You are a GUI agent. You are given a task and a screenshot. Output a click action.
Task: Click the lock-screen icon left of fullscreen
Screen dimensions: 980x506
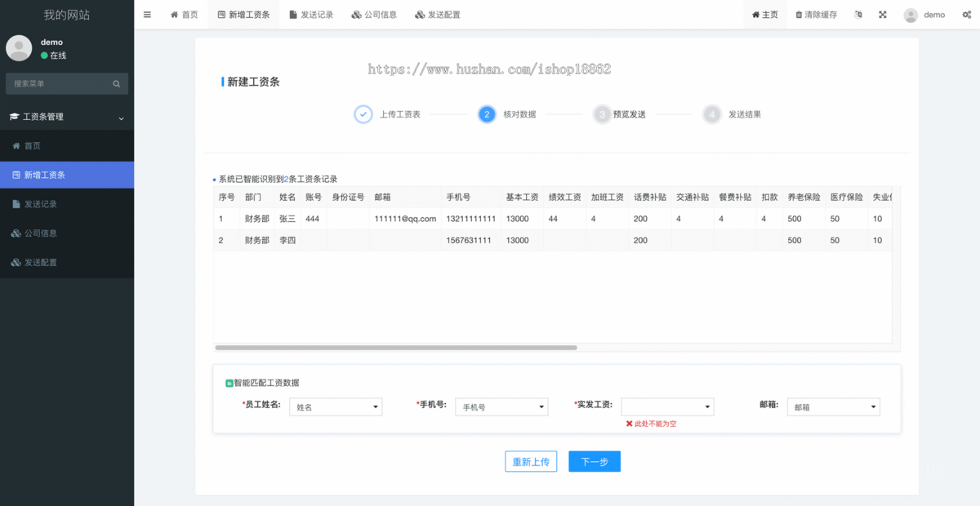coord(858,14)
